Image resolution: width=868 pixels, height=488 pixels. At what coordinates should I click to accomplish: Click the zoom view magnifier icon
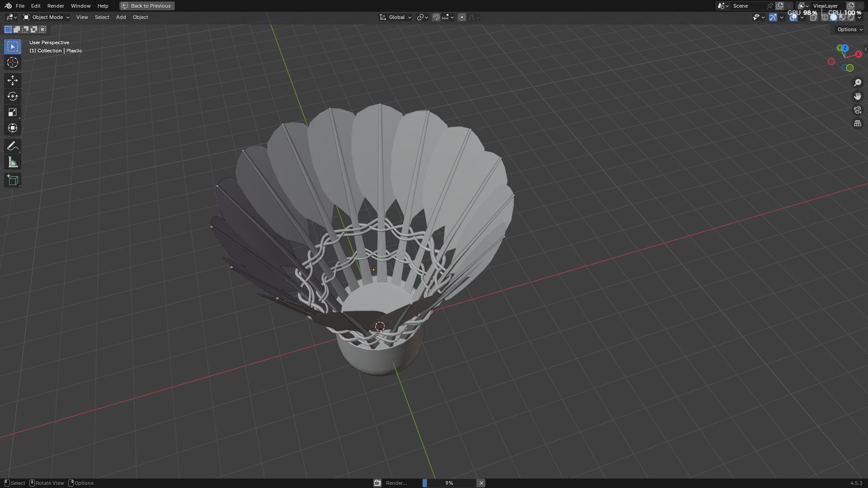pyautogui.click(x=857, y=83)
